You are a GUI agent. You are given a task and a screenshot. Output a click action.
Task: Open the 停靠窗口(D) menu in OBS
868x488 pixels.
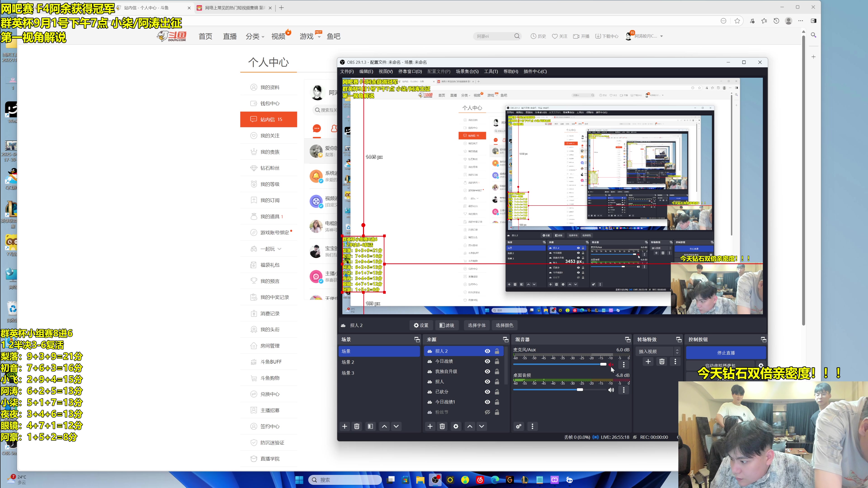click(x=410, y=71)
